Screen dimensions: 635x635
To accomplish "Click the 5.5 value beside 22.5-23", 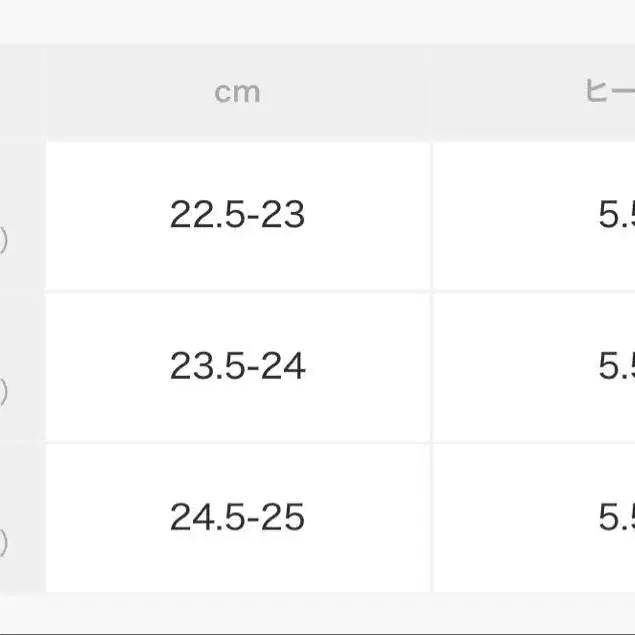I will pos(616,215).
